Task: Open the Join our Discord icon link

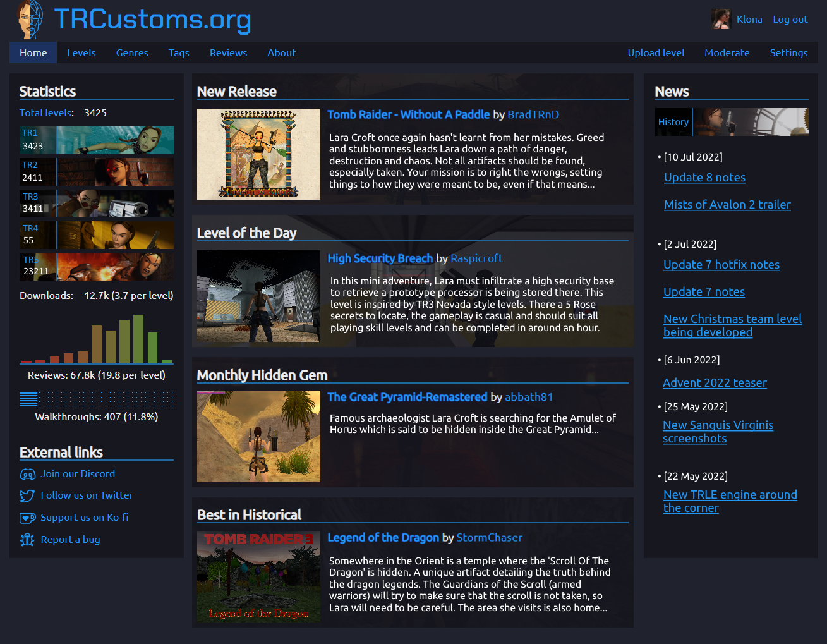Action: click(x=28, y=473)
